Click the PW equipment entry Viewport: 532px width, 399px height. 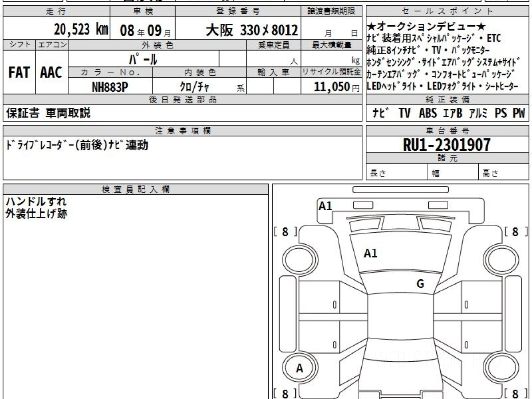[x=519, y=113]
